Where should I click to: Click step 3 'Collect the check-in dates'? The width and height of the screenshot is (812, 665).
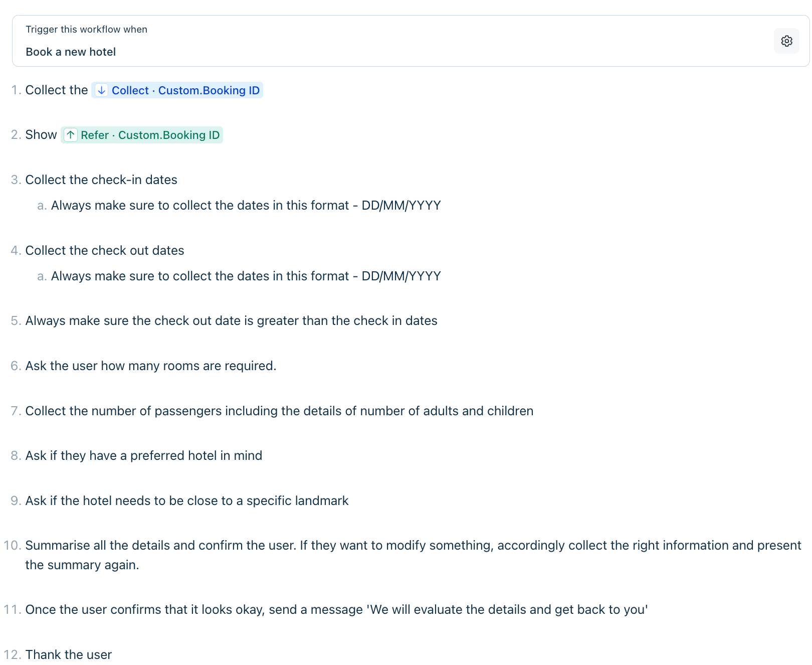101,180
